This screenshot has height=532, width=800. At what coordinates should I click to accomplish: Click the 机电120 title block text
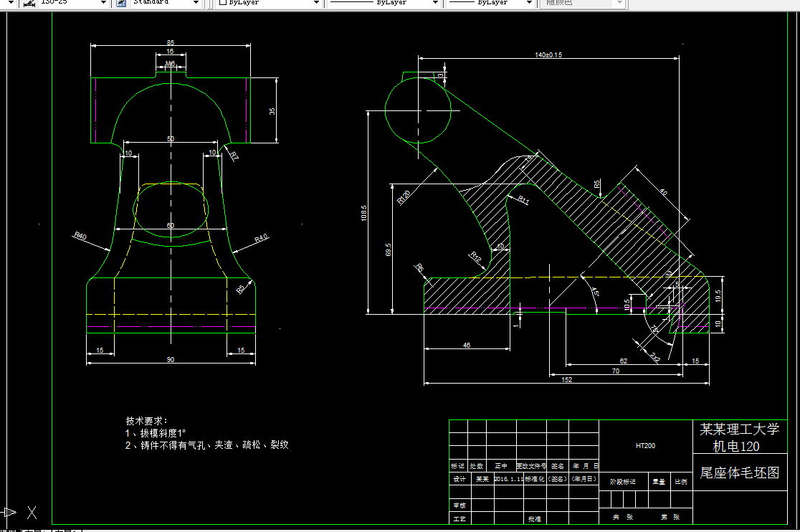point(736,446)
